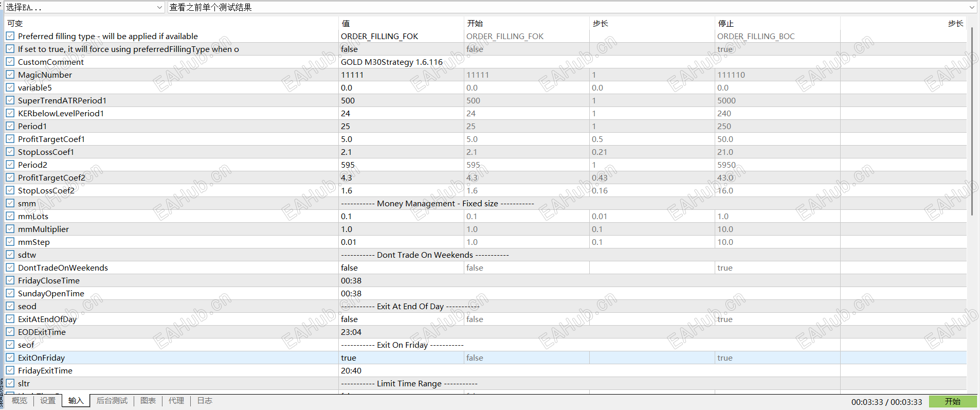Uncheck the ExitAtEndOfDay checkbox
Viewport: 980px width, 410px height.
tap(10, 319)
